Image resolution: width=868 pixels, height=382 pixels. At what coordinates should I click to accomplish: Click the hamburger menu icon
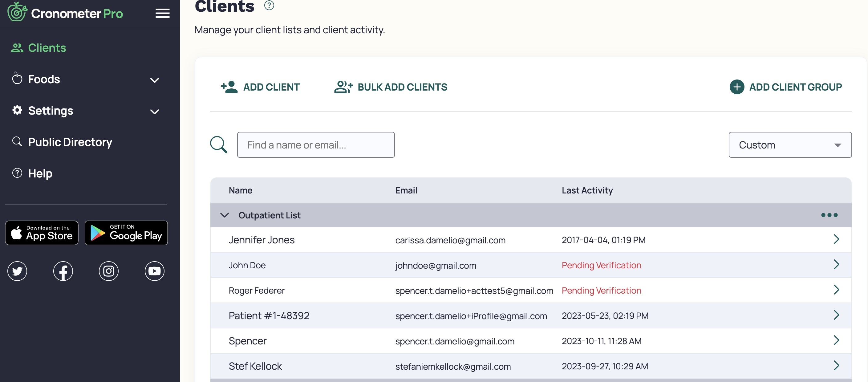162,14
